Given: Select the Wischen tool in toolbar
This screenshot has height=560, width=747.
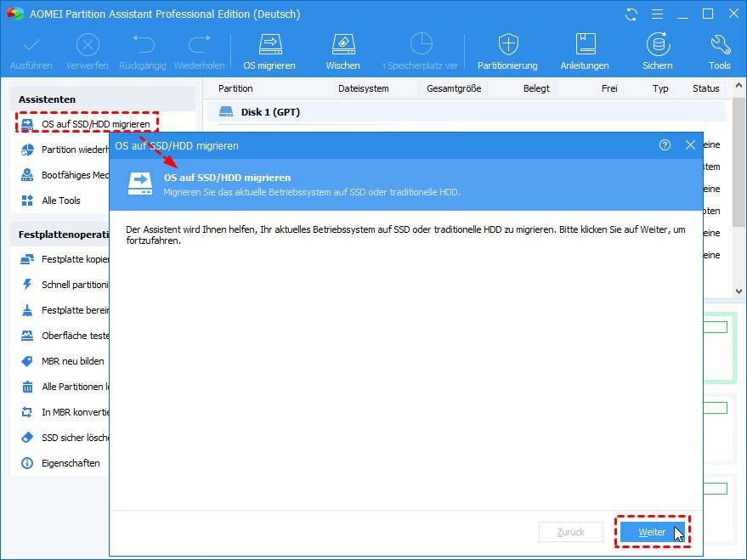Looking at the screenshot, I should (x=343, y=52).
